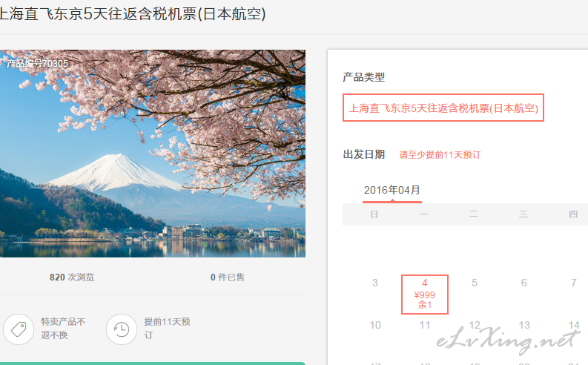This screenshot has width=588, height=365.
Task: Click the 820 次浏览 view count
Action: click(x=72, y=277)
